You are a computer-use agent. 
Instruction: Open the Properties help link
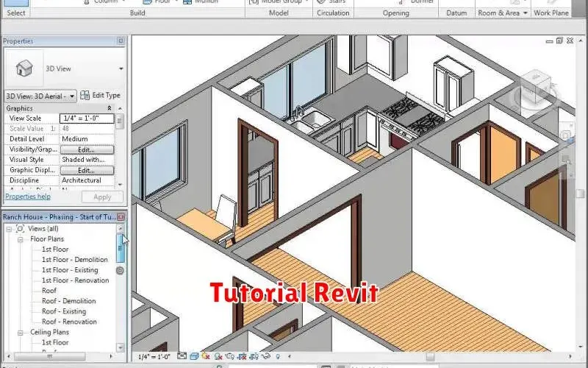coord(28,197)
